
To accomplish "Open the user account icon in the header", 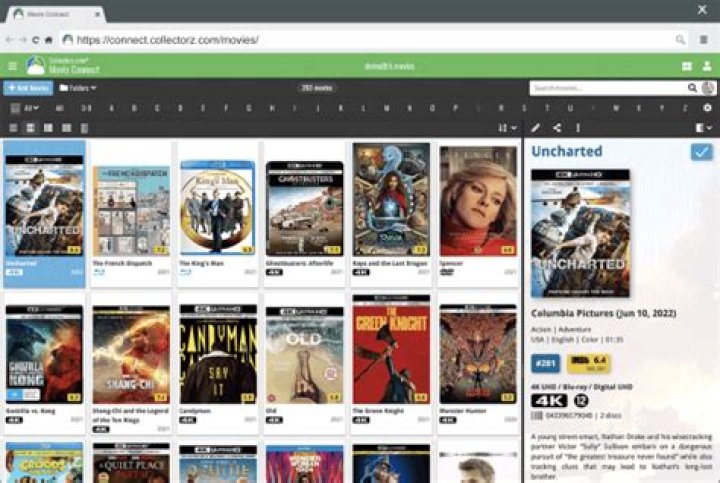I will coord(707,67).
